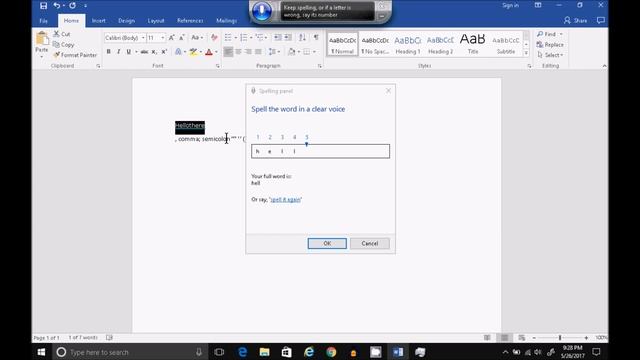Apply red font color
The height and width of the screenshot is (360, 640).
point(209,52)
